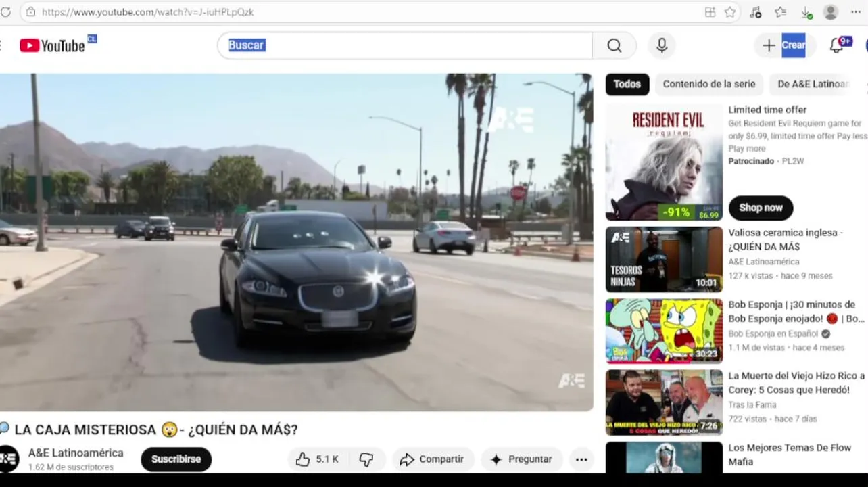Viewport: 868px width, 487px height.
Task: Open Bob Esponja video thumbnail
Action: pyautogui.click(x=664, y=331)
